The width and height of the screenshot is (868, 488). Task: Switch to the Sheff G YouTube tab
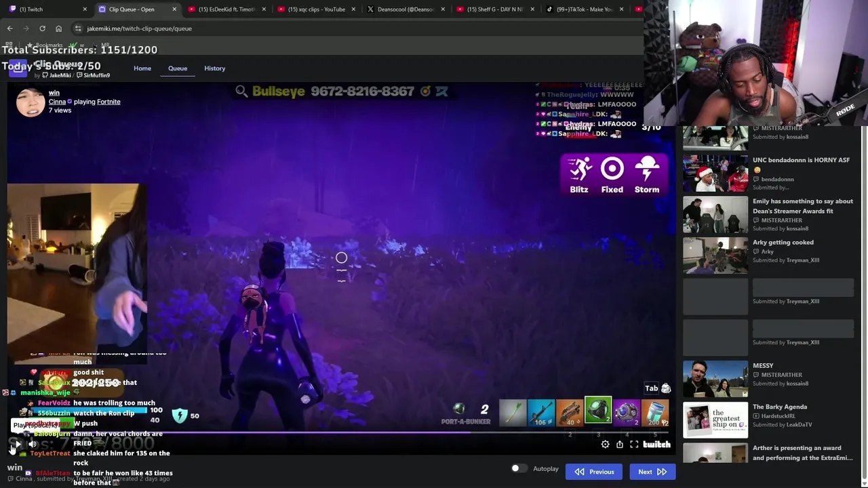[x=495, y=9]
